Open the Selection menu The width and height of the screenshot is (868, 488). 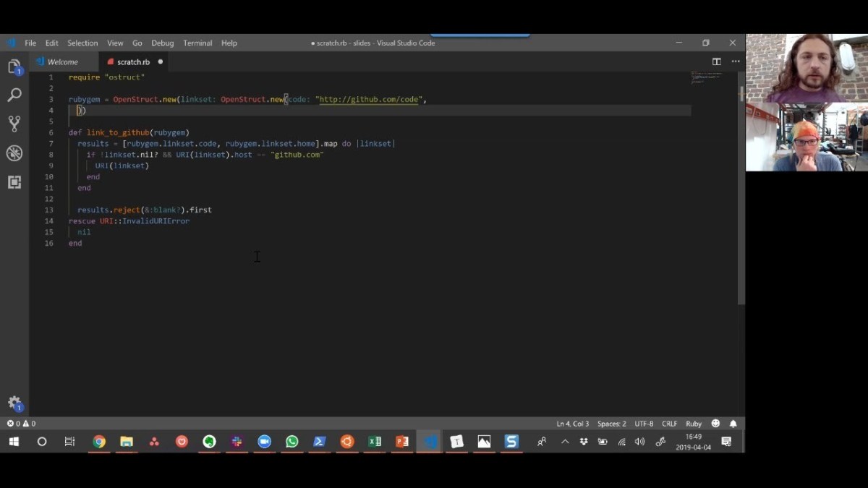[82, 43]
